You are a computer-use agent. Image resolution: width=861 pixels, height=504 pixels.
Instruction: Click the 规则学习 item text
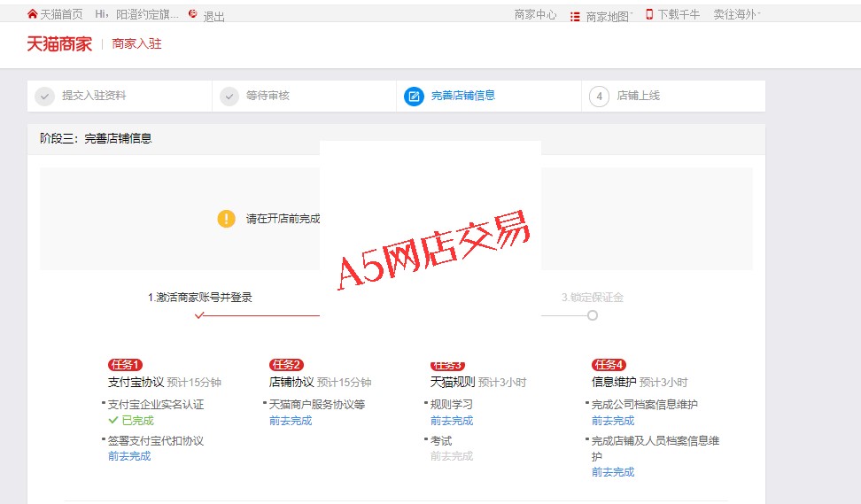tap(452, 405)
